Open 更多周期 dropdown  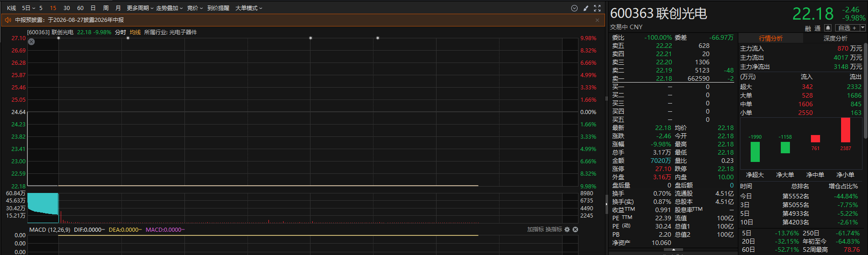[x=140, y=8]
